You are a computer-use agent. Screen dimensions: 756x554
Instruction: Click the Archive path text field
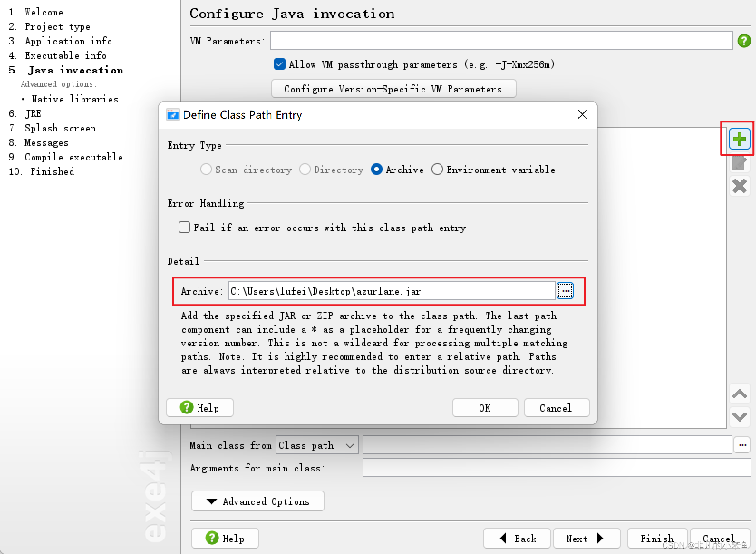(392, 291)
